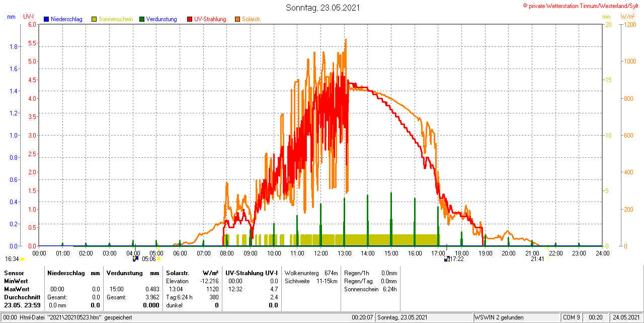Click the UV max time 12:32
The width and height of the screenshot is (644, 323).
click(x=235, y=289)
